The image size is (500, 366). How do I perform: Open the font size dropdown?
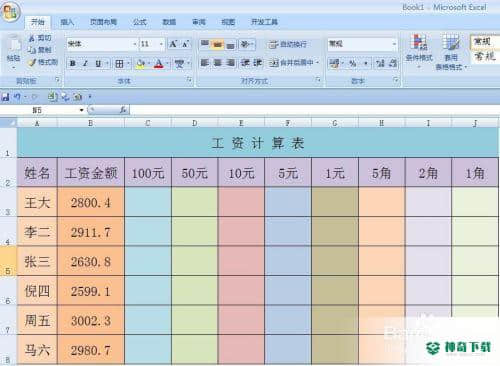click(x=161, y=44)
